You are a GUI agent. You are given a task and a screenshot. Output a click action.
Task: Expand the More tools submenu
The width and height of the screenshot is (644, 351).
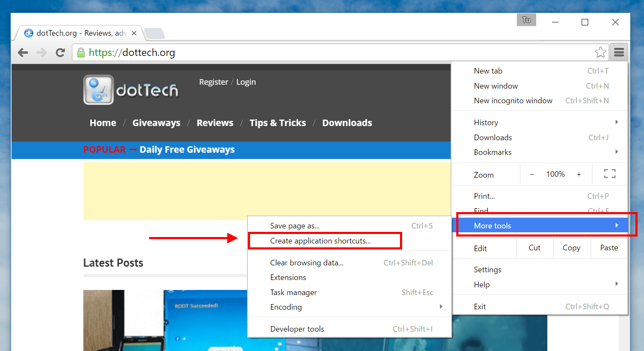(540, 226)
